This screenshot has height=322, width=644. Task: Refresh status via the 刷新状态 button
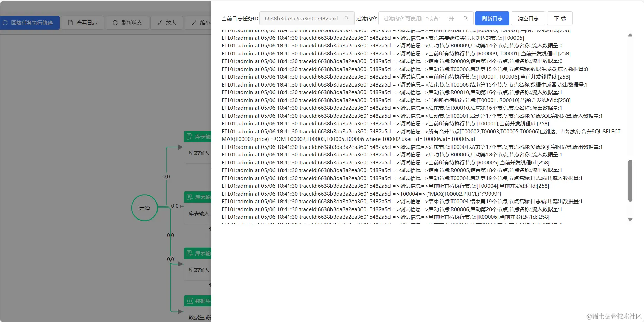pos(127,23)
